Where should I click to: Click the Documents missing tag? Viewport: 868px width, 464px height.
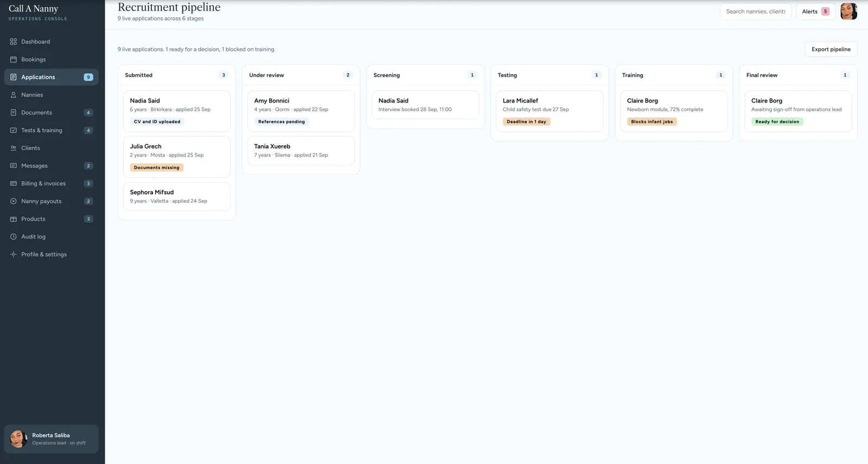pos(157,167)
